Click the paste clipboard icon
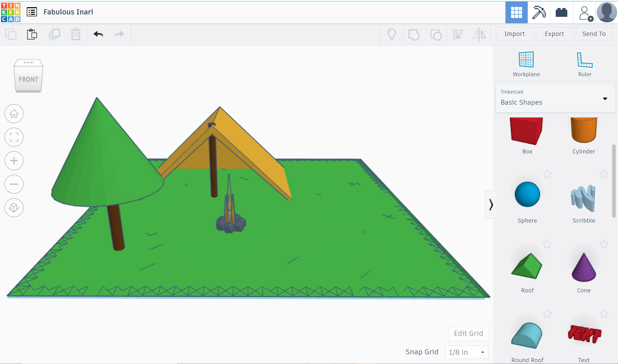Viewport: 618px width, 364px height. tap(32, 34)
